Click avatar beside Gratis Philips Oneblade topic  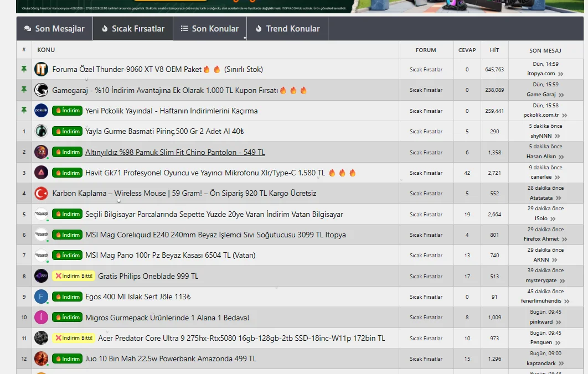coord(42,276)
